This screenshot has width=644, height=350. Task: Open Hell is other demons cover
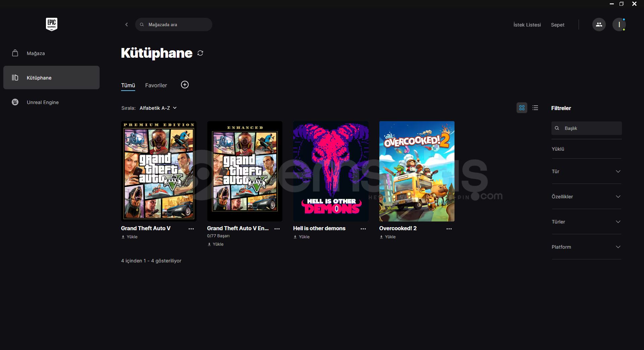pos(331,171)
